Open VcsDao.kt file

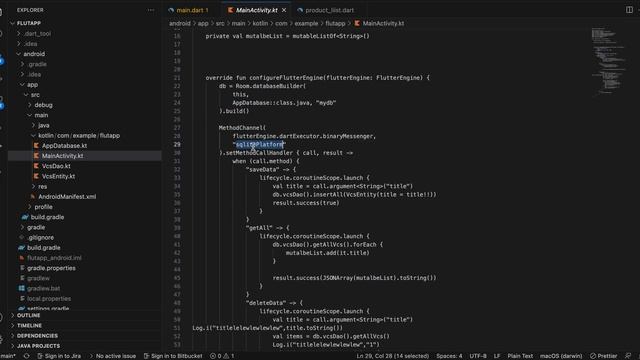click(56, 166)
